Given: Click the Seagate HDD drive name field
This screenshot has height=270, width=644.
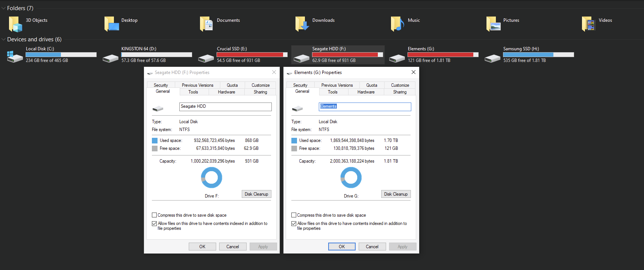Looking at the screenshot, I should click(x=226, y=107).
